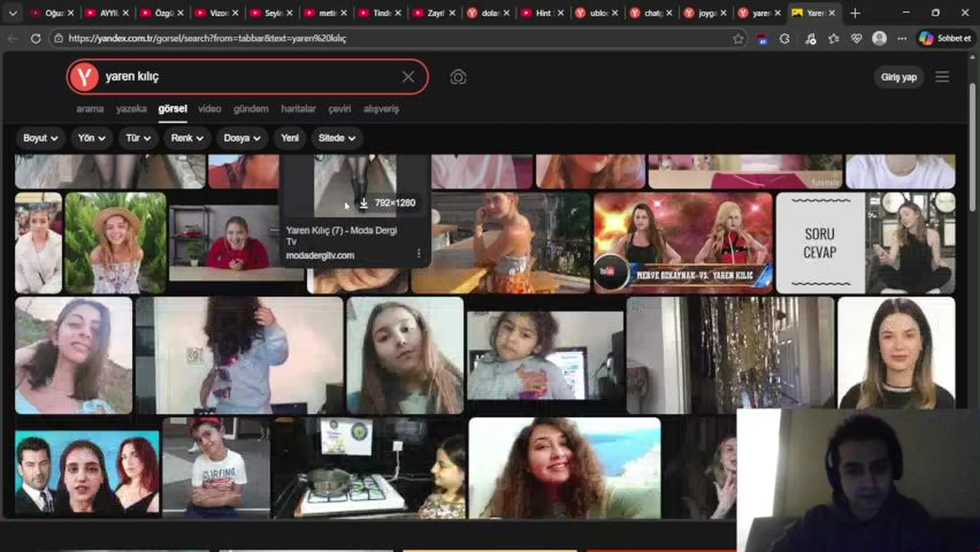Open site information icon in the address bar
This screenshot has height=552, width=980.
pyautogui.click(x=58, y=38)
